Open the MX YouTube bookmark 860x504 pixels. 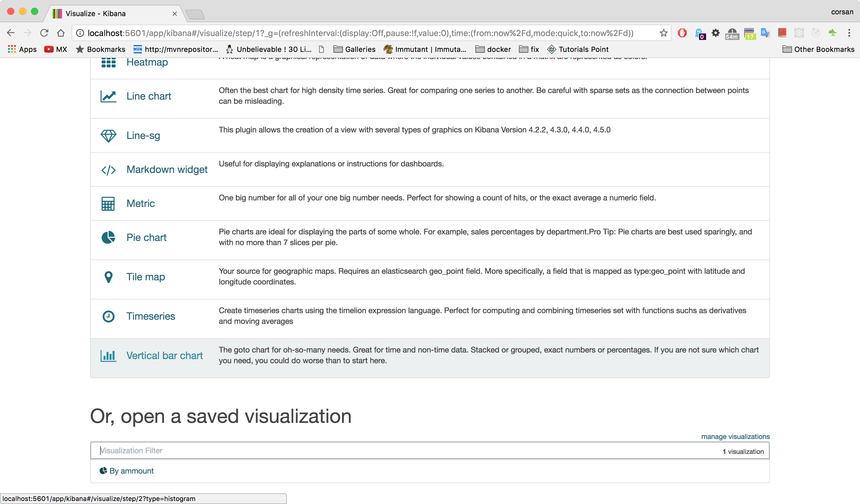(56, 50)
